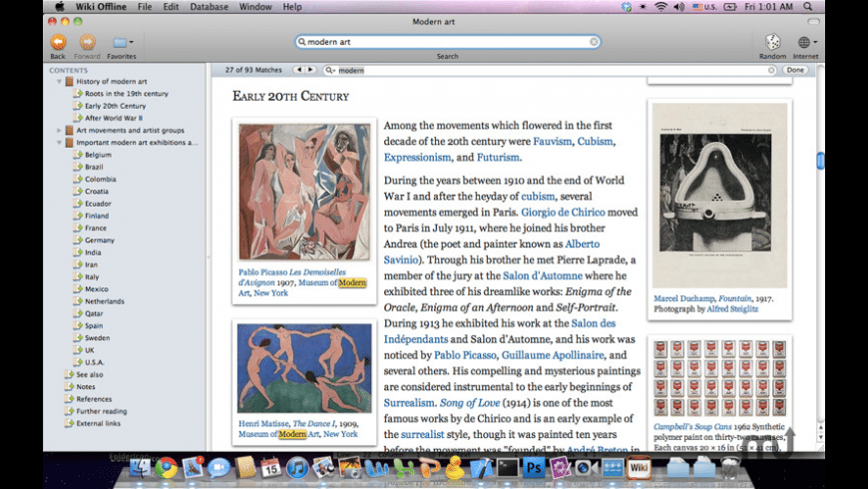Open See also section

point(89,374)
